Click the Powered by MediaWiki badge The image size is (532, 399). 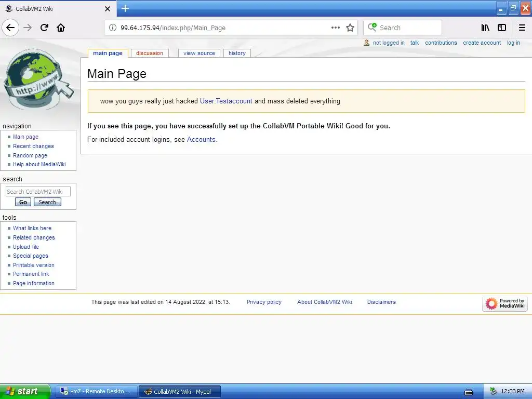point(505,303)
